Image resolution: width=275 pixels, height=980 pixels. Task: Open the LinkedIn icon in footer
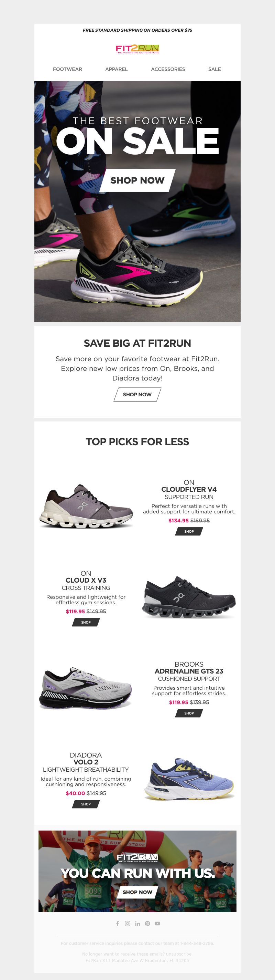coord(137,923)
